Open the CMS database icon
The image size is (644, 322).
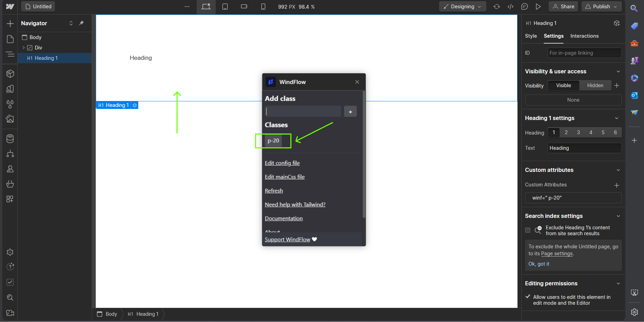10,139
